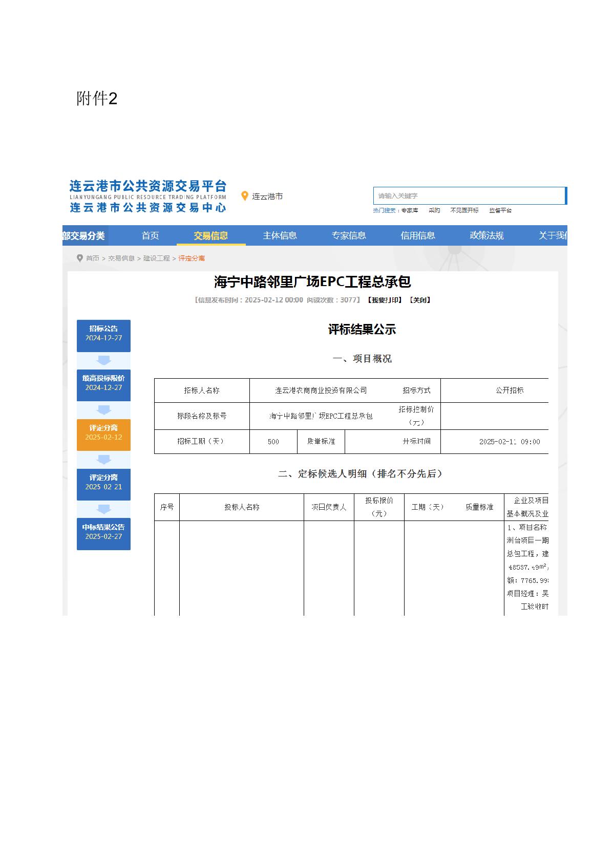Click the orange location pin icon
This screenshot has height=868, width=614.
tap(245, 196)
